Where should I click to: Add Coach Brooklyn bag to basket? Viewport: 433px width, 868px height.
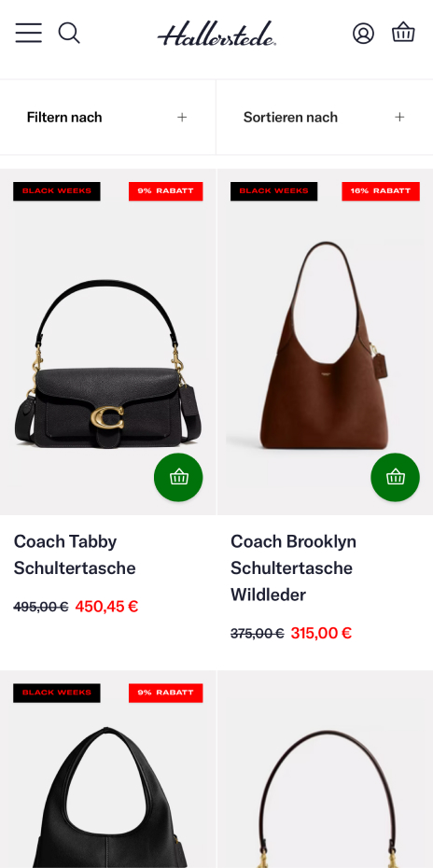pos(396,477)
